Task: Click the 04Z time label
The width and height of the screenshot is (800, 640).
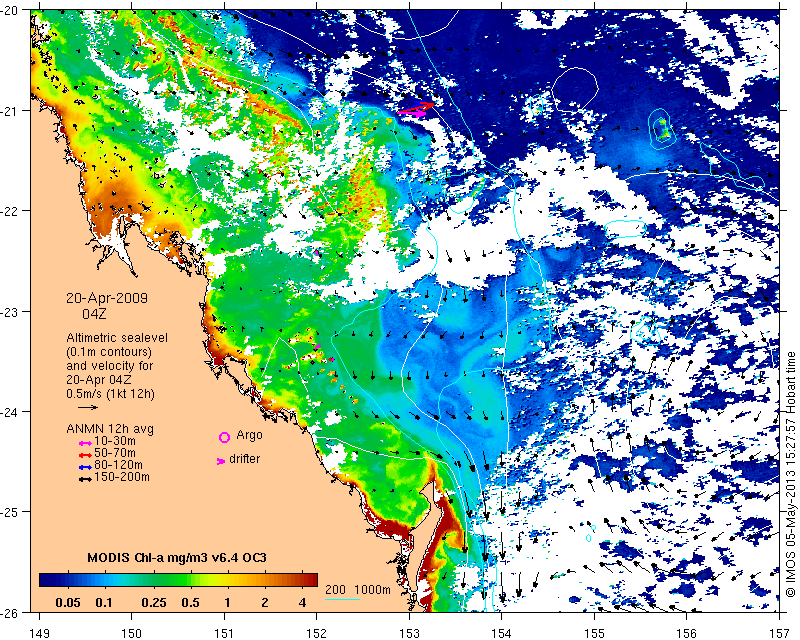Action: pyautogui.click(x=94, y=314)
